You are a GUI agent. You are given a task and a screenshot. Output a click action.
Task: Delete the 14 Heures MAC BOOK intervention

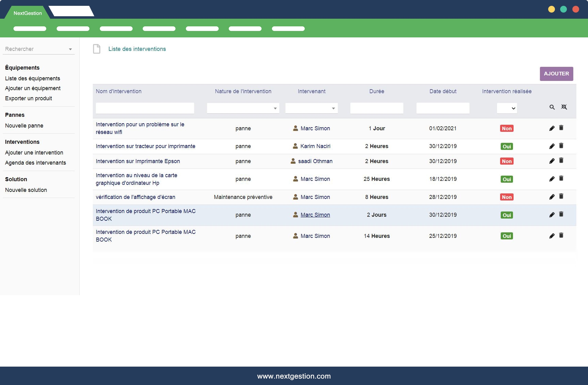click(x=561, y=235)
